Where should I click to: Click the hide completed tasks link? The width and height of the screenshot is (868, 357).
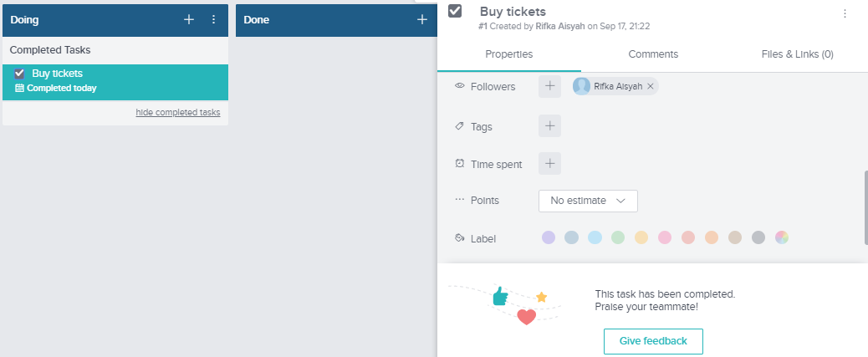[178, 112]
